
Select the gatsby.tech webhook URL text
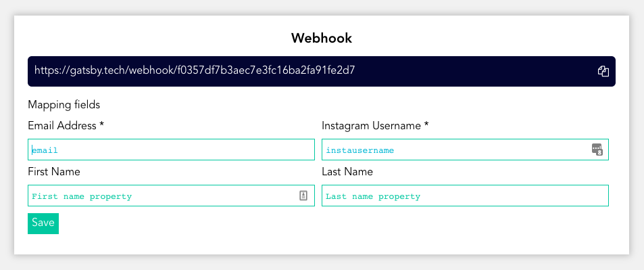[195, 71]
